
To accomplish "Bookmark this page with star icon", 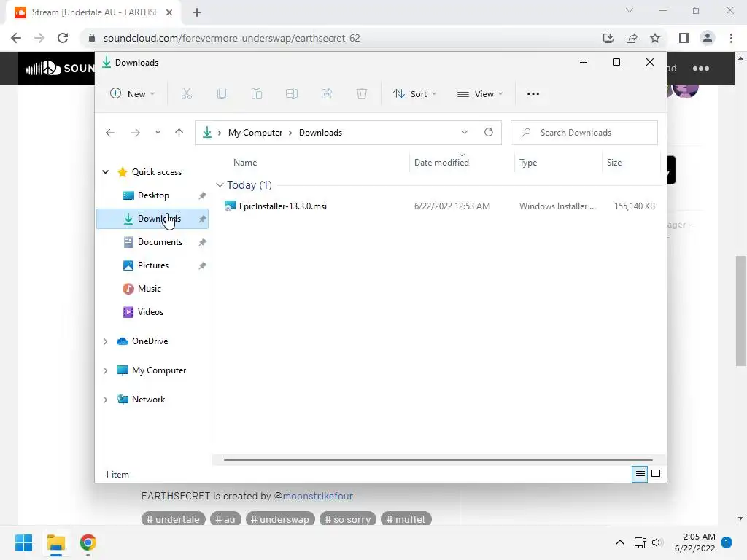I will [655, 38].
